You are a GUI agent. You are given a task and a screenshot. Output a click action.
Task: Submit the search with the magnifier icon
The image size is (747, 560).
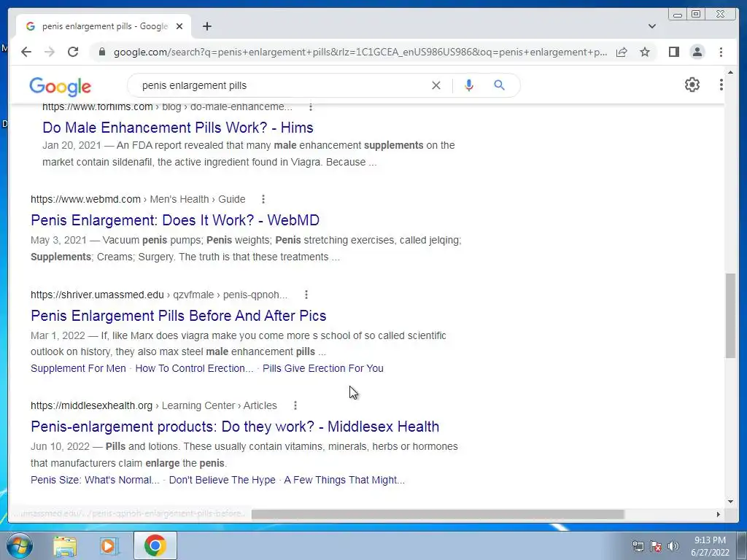click(499, 85)
